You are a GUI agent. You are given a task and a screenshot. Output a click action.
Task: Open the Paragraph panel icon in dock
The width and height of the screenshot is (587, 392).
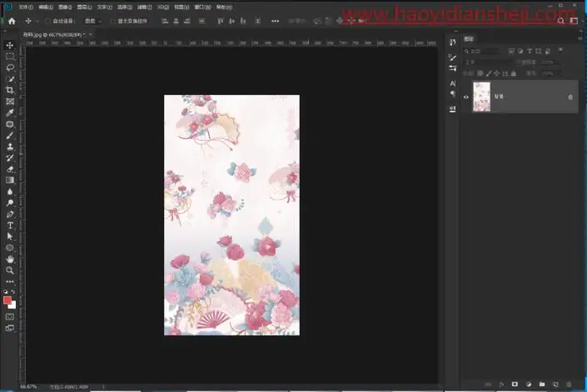(453, 94)
